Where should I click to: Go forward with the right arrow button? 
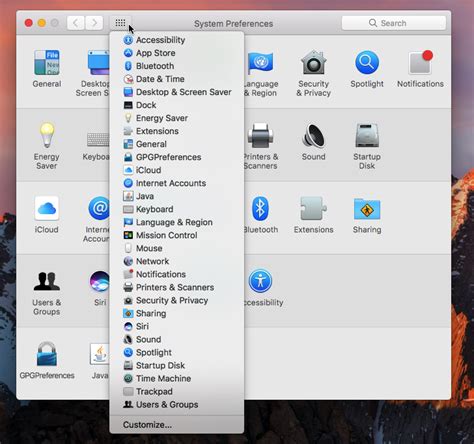(94, 23)
